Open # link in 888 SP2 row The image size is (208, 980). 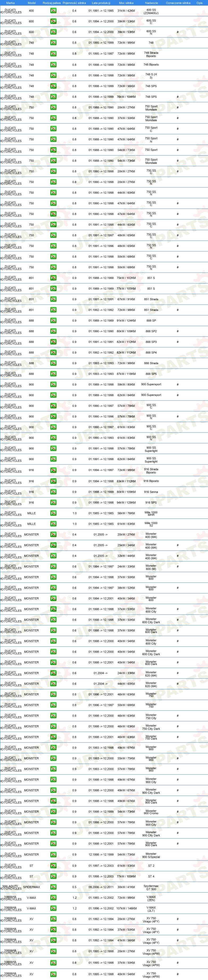coord(178,331)
